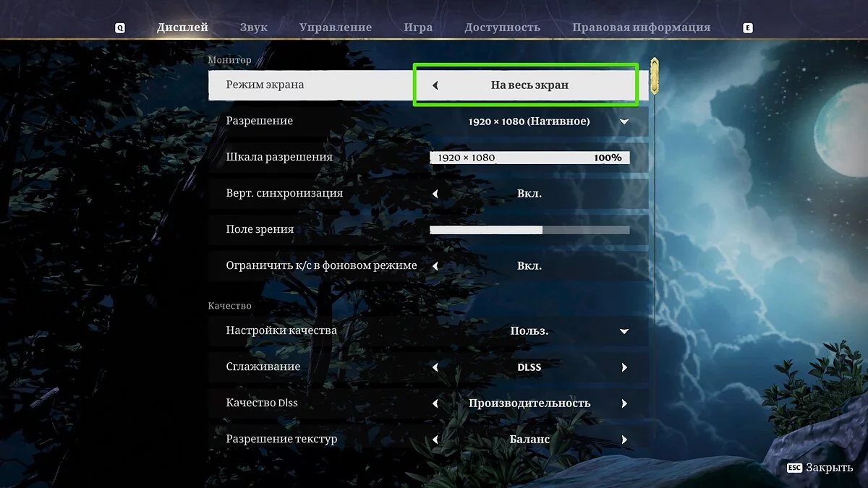Open the Правовая информация tab

642,27
